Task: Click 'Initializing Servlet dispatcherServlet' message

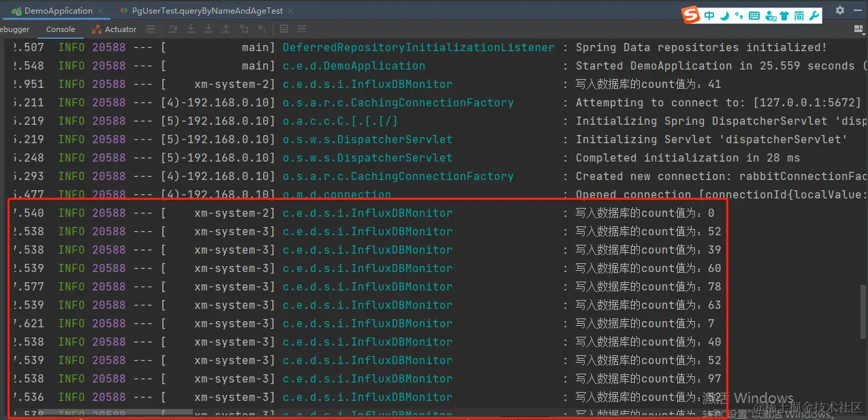Action: tap(711, 140)
